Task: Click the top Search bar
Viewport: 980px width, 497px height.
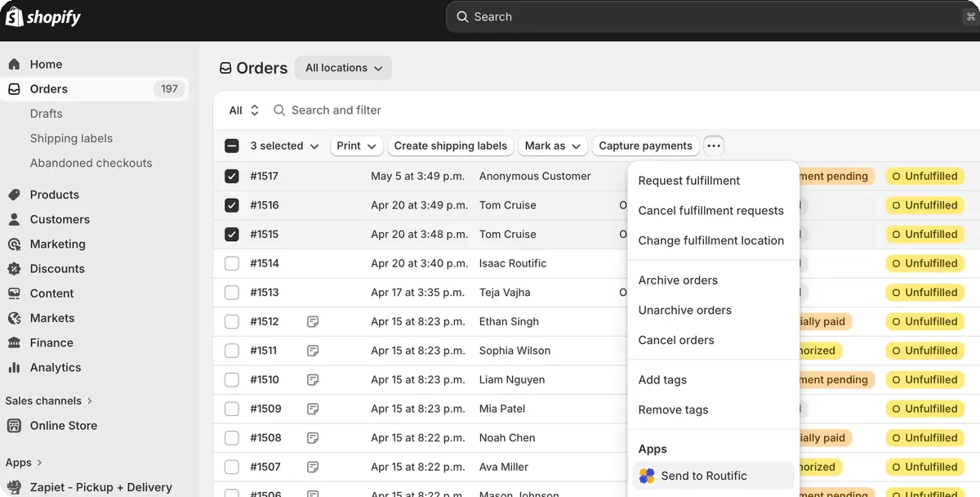Action: click(713, 16)
